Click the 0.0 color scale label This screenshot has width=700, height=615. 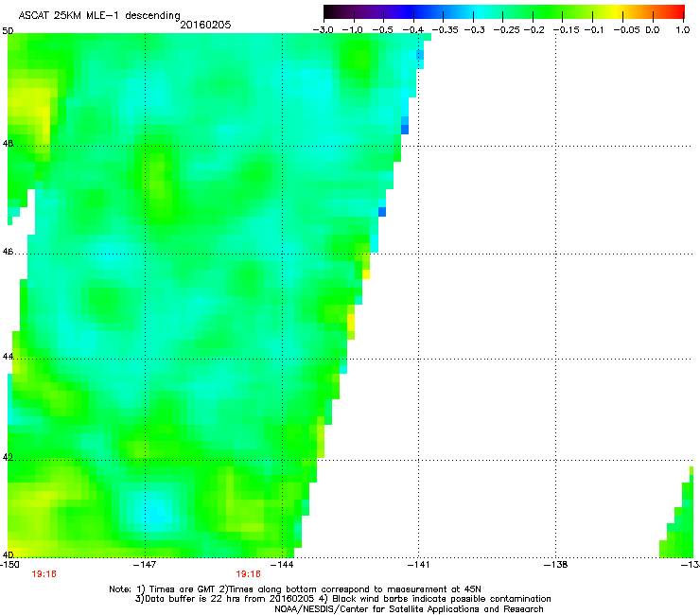pyautogui.click(x=653, y=30)
